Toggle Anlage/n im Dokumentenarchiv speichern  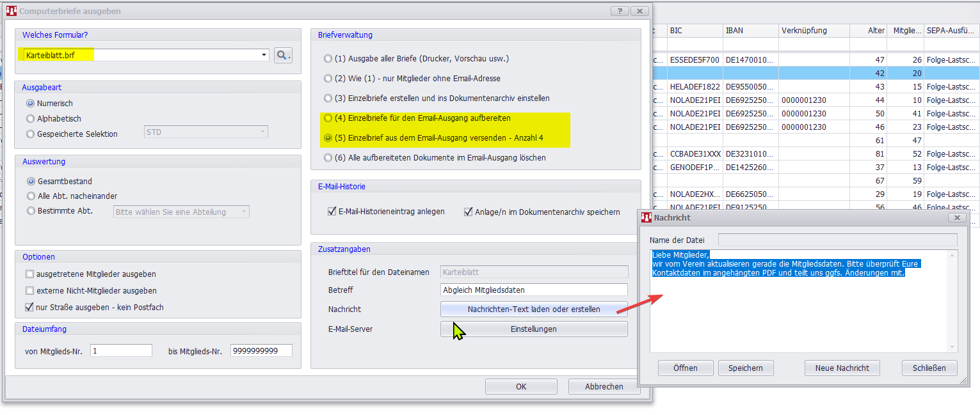click(469, 212)
